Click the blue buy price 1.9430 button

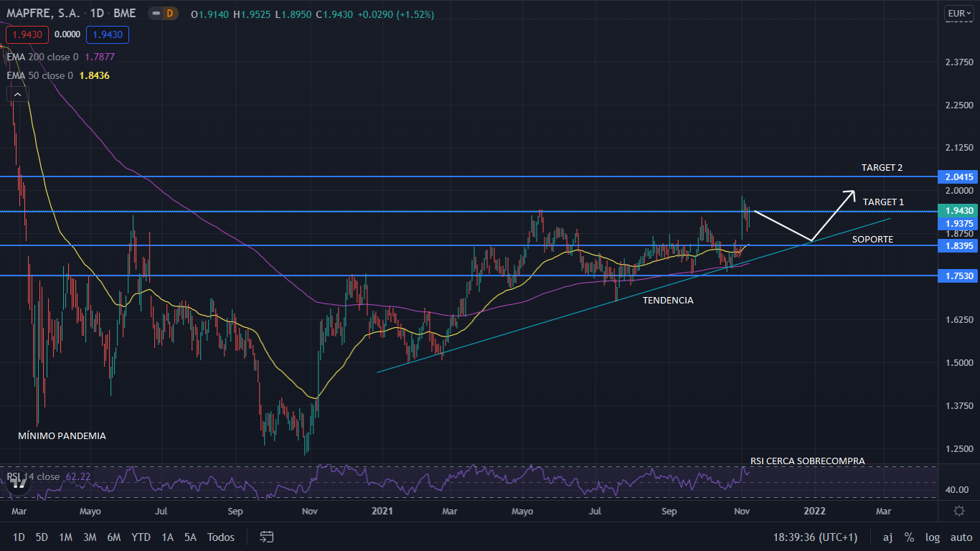(x=107, y=34)
